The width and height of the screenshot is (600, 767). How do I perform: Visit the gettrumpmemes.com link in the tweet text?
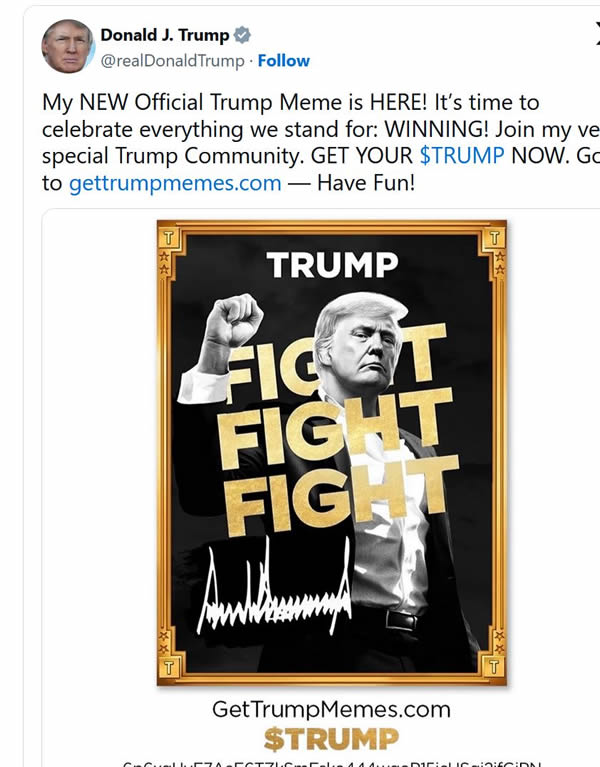[x=175, y=183]
